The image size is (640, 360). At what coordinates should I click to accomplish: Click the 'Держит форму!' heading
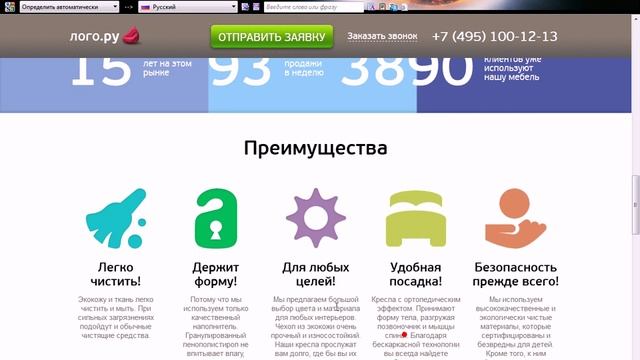216,274
